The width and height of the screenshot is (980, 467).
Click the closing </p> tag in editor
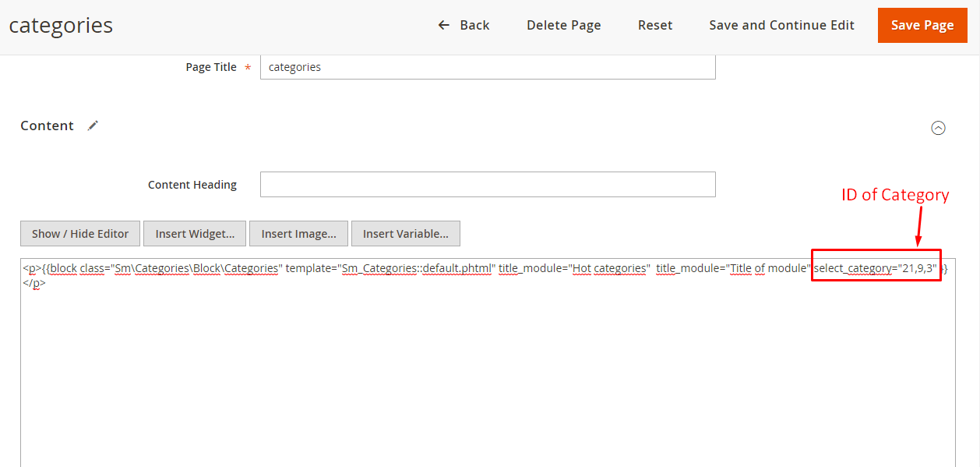[34, 283]
